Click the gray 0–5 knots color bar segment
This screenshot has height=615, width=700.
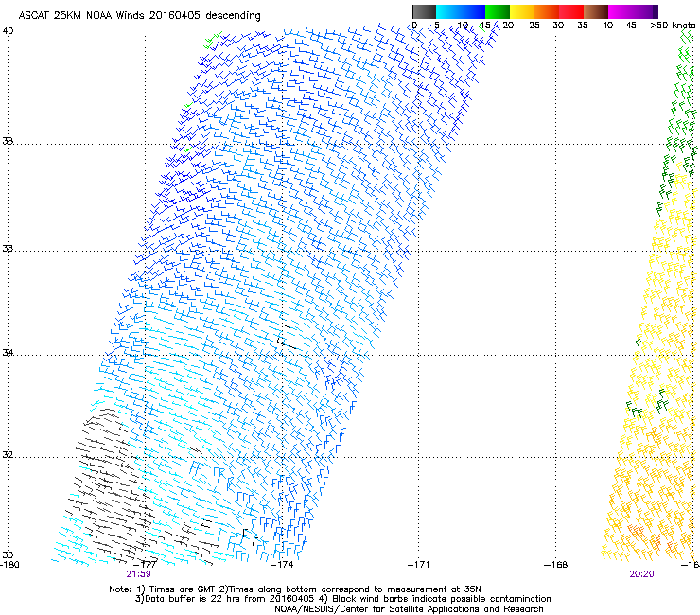pos(424,11)
